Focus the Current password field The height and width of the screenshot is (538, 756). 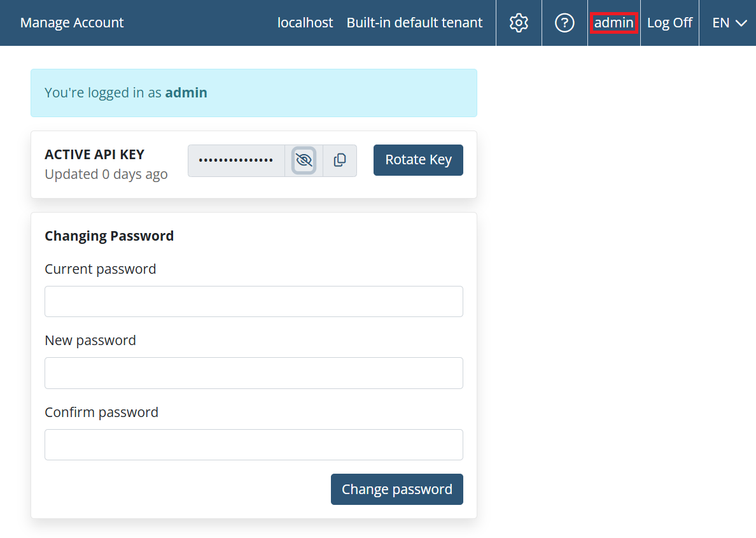point(254,302)
